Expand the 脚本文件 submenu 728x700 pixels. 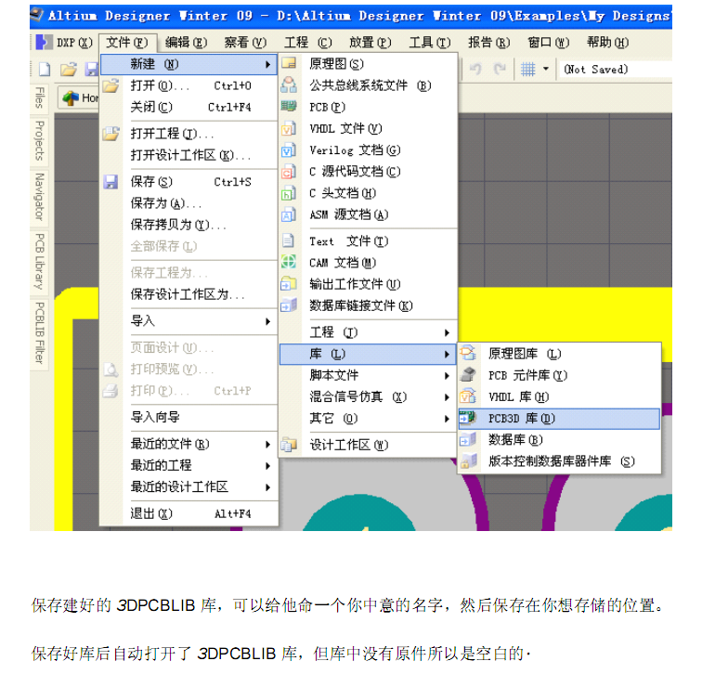pyautogui.click(x=369, y=375)
